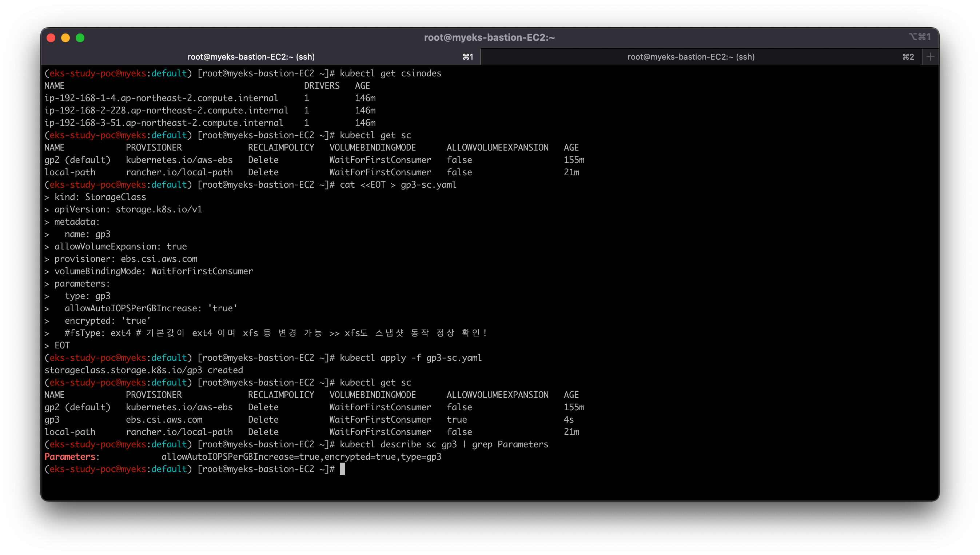Click the provisioner ebs.csi.aws.com yaml line
The width and height of the screenshot is (980, 555).
pyautogui.click(x=126, y=259)
